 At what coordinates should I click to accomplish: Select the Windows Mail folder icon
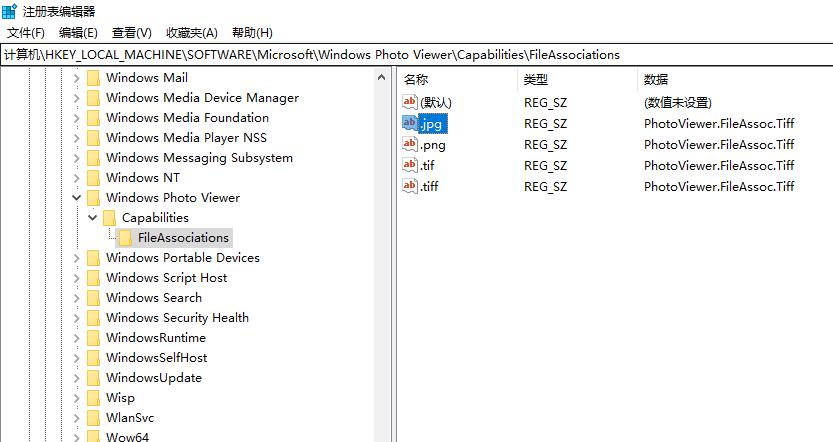tap(93, 78)
